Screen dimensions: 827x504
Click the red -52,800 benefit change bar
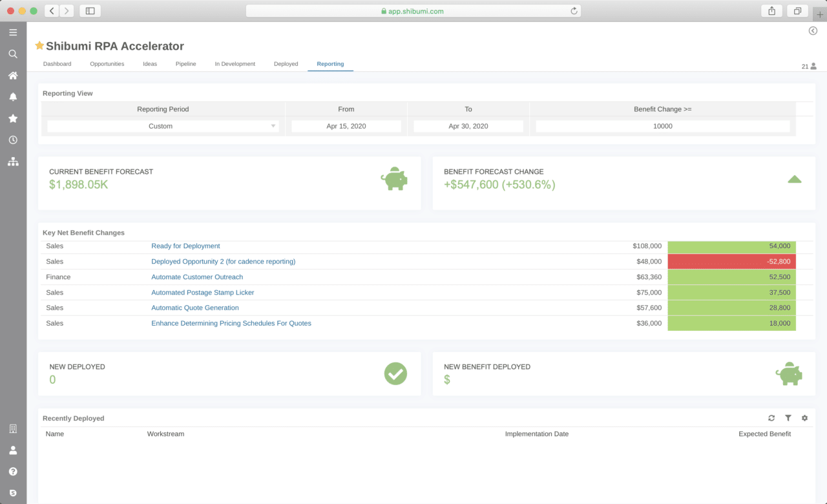(x=731, y=261)
